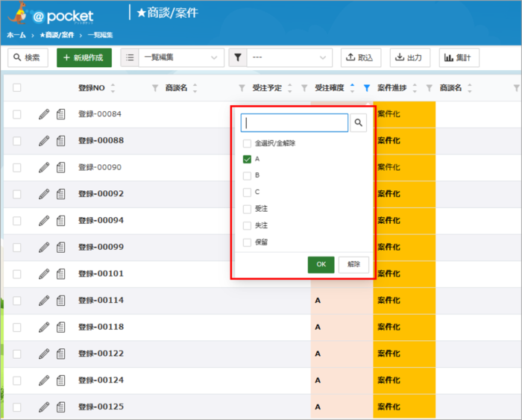Edit record 登録-00099 with pencil icon

click(44, 248)
